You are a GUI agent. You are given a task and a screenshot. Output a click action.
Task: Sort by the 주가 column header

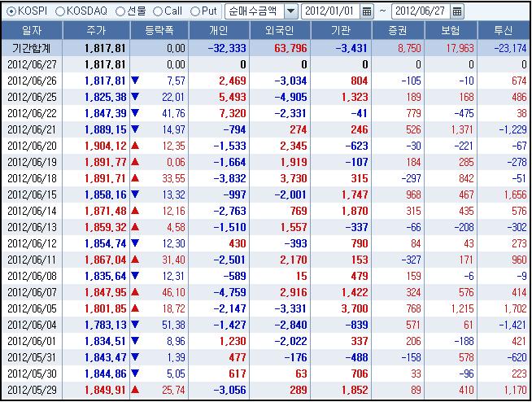(96, 31)
